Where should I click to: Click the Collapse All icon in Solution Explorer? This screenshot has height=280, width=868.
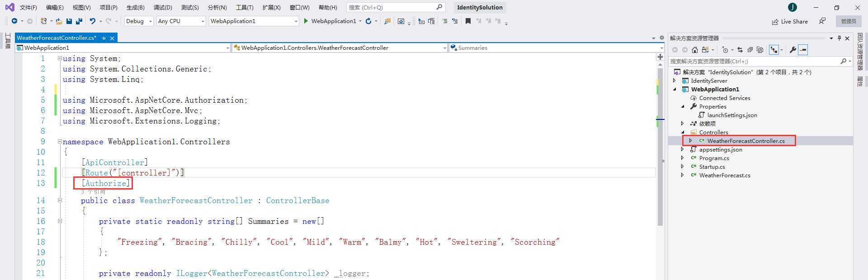(750, 50)
